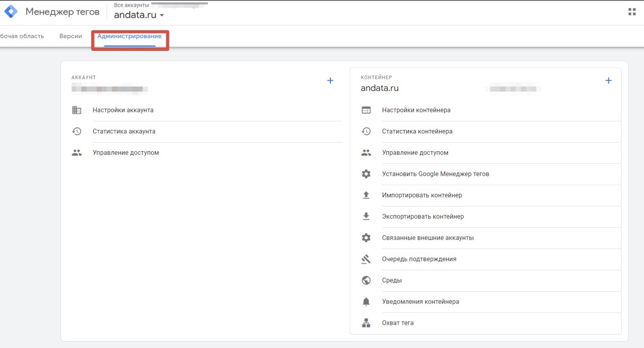Viewport: 644px width, 348px height.
Task: Click the andata.ru container name heading
Action: point(380,88)
